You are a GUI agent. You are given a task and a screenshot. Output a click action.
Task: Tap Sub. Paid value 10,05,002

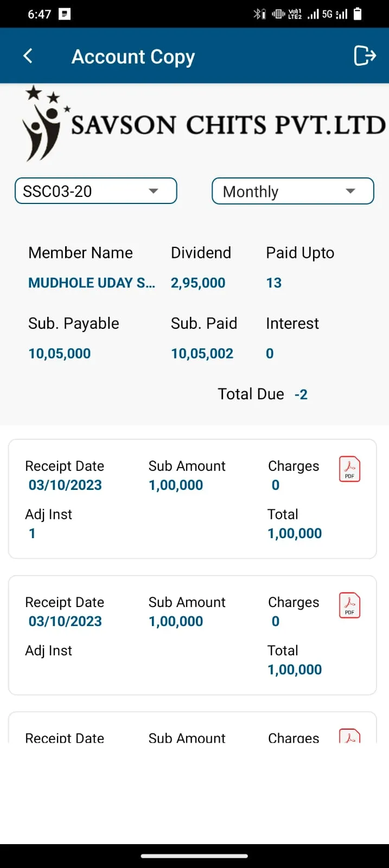pyautogui.click(x=202, y=354)
